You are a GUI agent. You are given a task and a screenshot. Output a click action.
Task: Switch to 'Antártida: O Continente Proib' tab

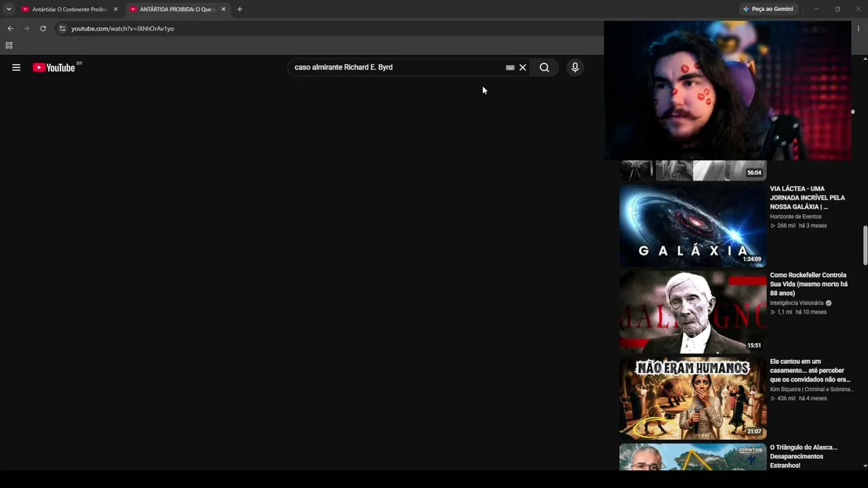pos(69,9)
